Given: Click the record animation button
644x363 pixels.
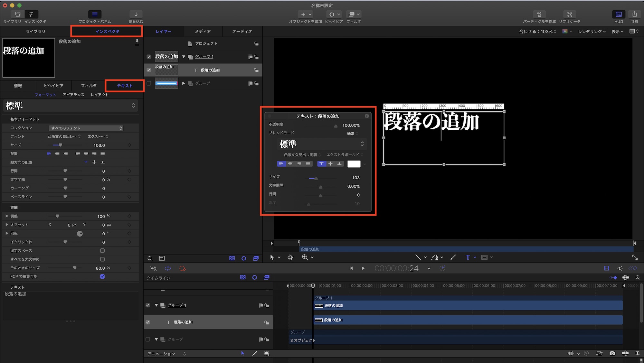Looking at the screenshot, I should click(x=183, y=268).
